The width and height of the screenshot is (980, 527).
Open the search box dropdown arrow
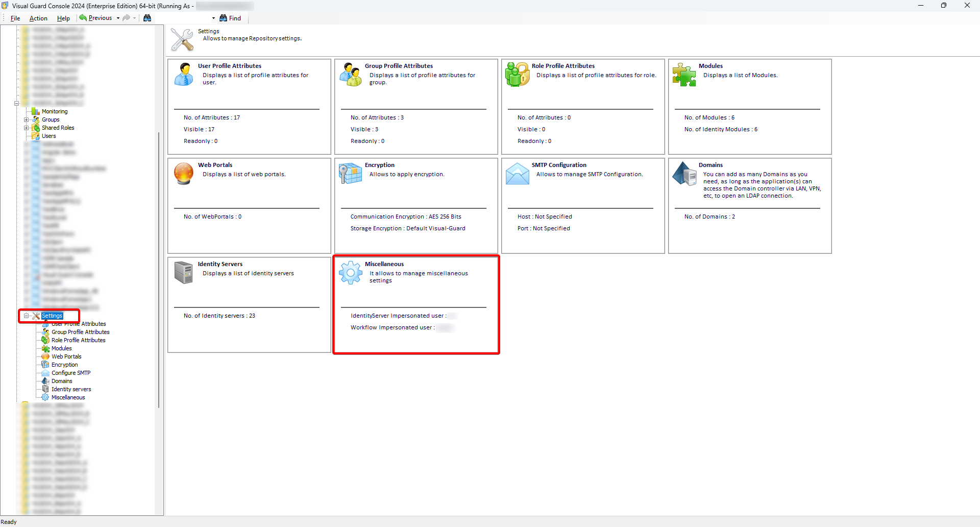pos(213,18)
